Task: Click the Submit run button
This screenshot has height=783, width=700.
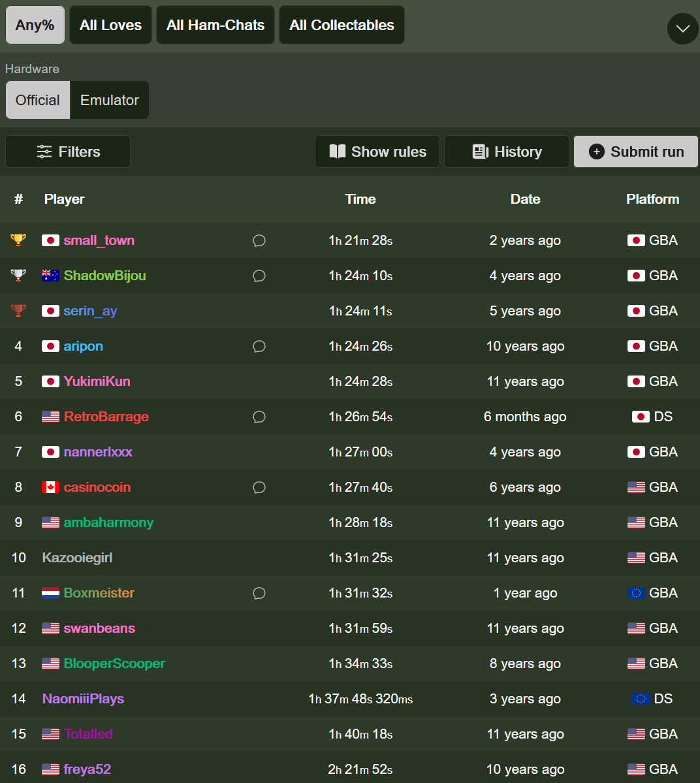Action: click(635, 152)
